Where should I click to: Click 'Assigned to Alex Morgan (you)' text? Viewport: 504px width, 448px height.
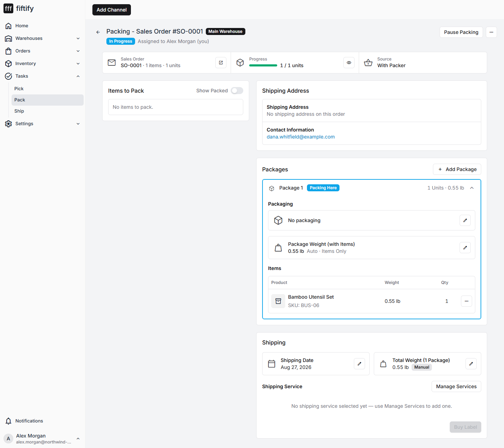click(x=173, y=41)
